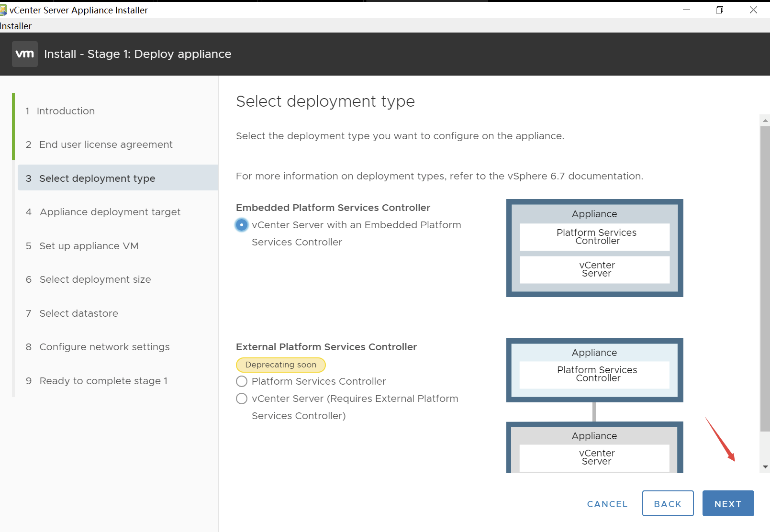770x532 pixels.
Task: Click the NEXT button
Action: 728,503
